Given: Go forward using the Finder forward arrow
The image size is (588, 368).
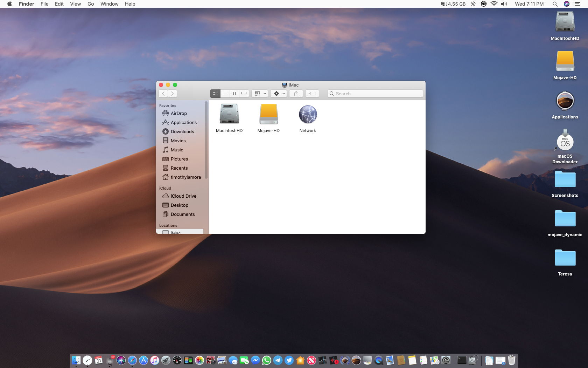Looking at the screenshot, I should point(172,94).
